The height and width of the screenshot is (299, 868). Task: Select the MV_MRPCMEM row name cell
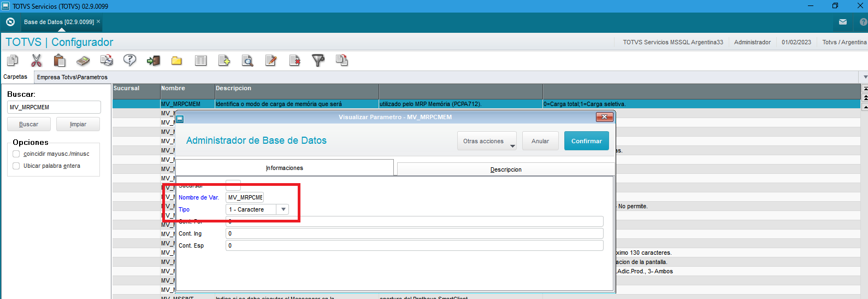pos(187,104)
